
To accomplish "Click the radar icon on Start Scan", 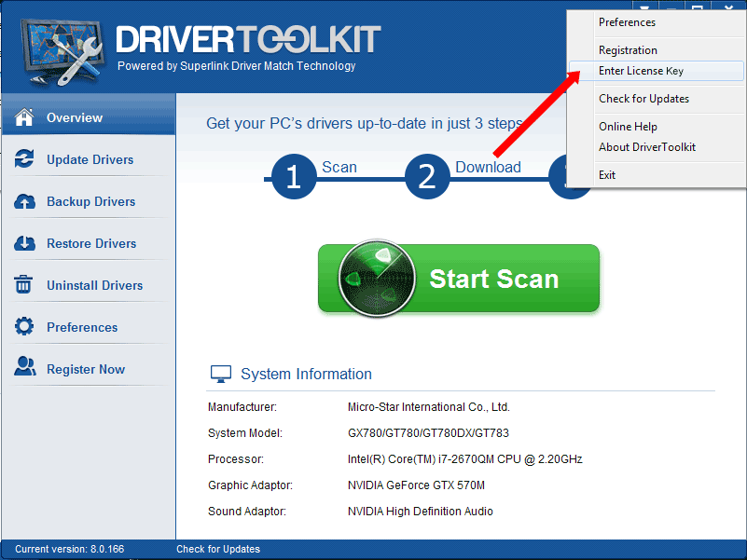I will click(377, 278).
